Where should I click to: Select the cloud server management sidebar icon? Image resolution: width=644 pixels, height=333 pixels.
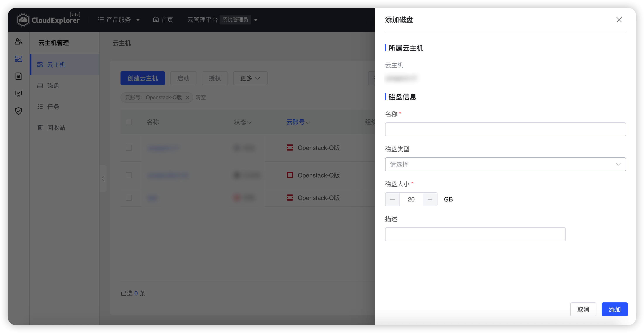[x=19, y=59]
